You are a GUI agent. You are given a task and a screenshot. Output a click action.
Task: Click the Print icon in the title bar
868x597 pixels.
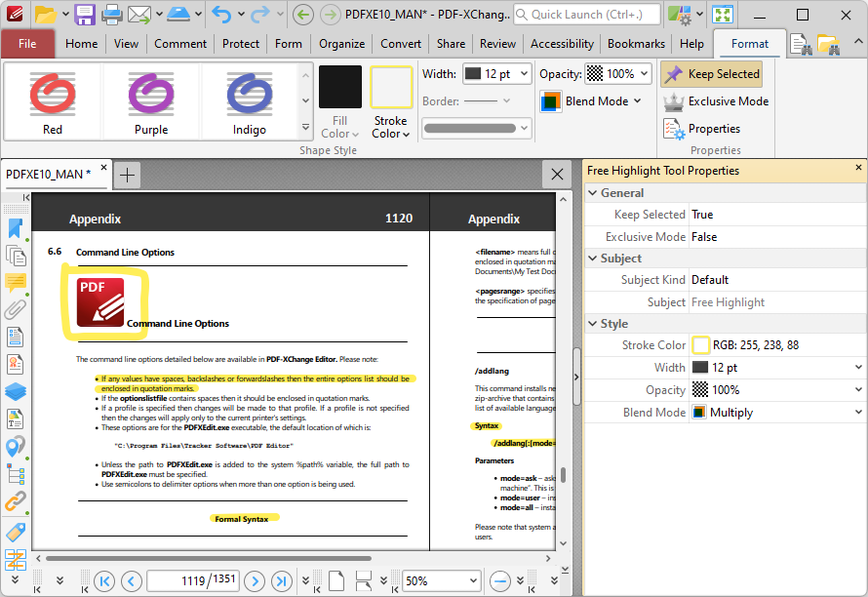tap(111, 15)
